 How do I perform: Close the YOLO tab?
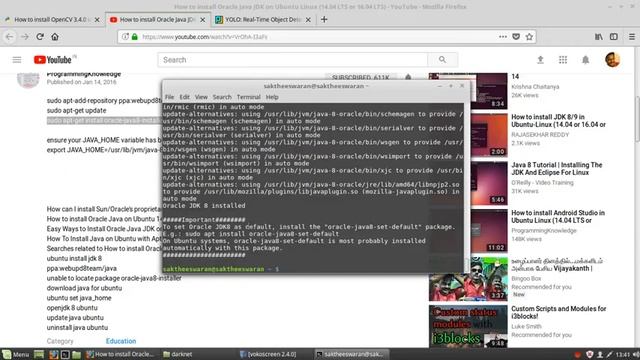[x=308, y=20]
